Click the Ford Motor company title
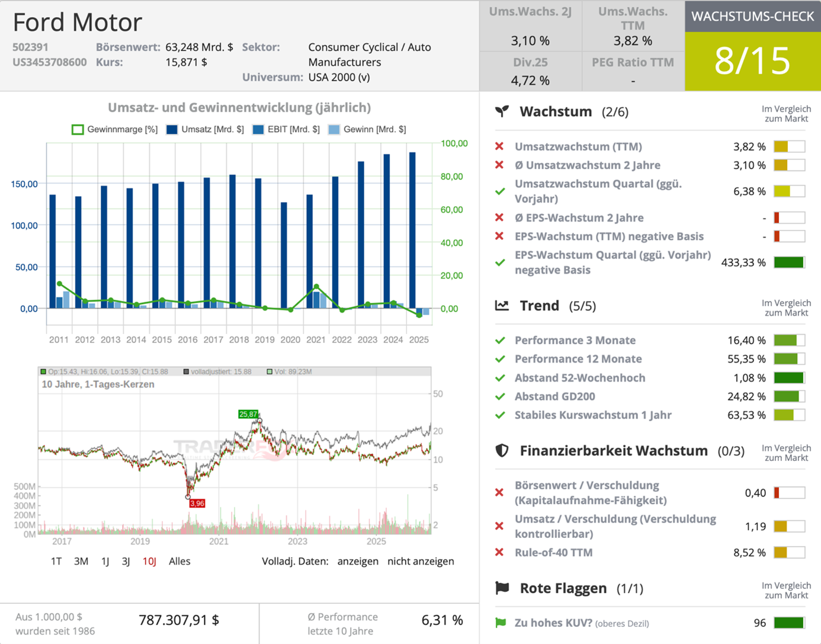The width and height of the screenshot is (821, 644). pyautogui.click(x=78, y=23)
